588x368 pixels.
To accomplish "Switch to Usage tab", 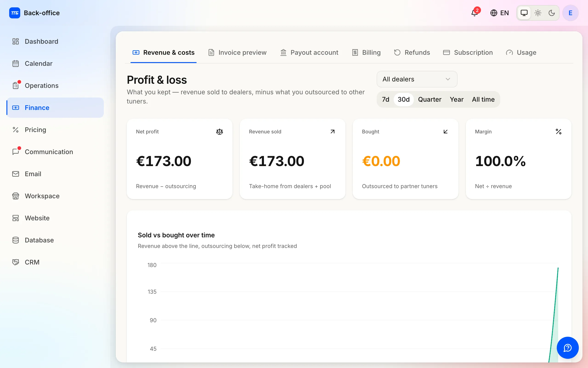I will pos(521,52).
